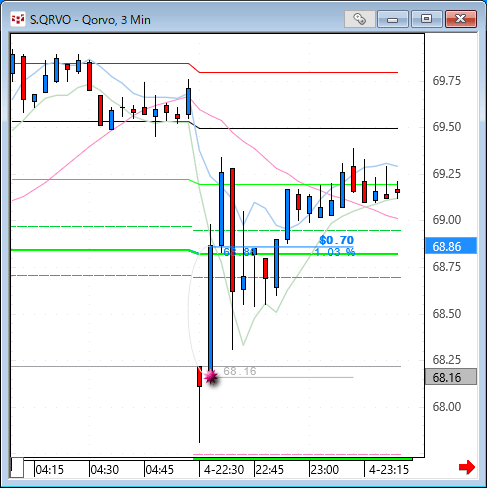Click the gray 68.16 price label
The height and width of the screenshot is (488, 487).
[x=451, y=377]
